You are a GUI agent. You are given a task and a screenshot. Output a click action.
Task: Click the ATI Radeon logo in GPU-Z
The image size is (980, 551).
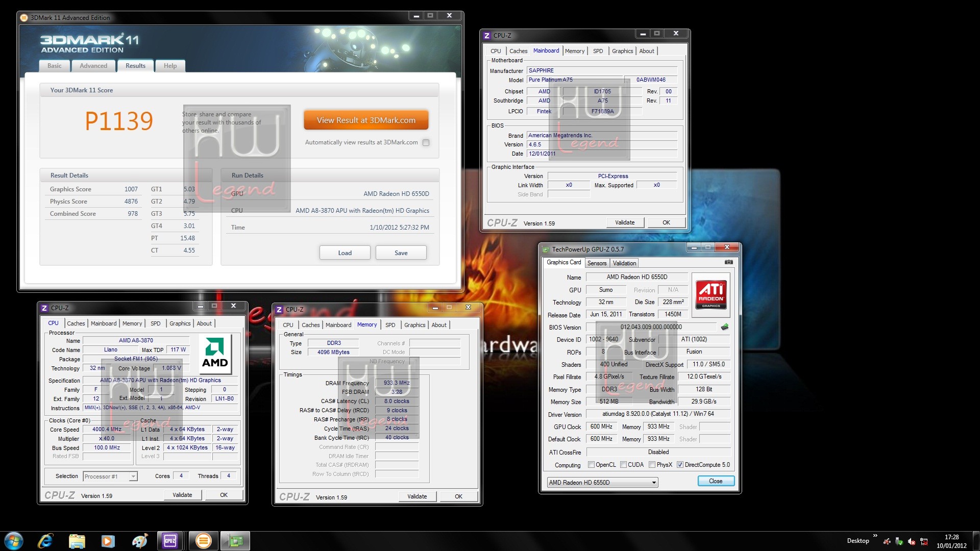(711, 295)
